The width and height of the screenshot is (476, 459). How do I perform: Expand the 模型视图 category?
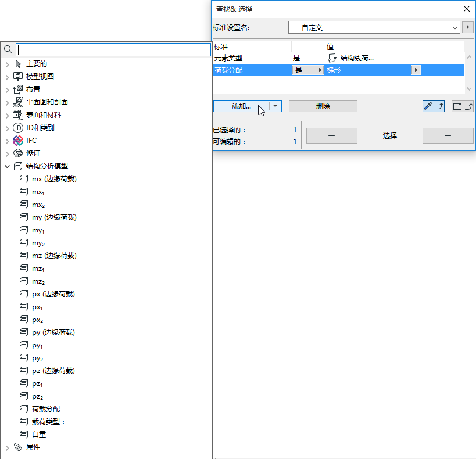tap(8, 77)
